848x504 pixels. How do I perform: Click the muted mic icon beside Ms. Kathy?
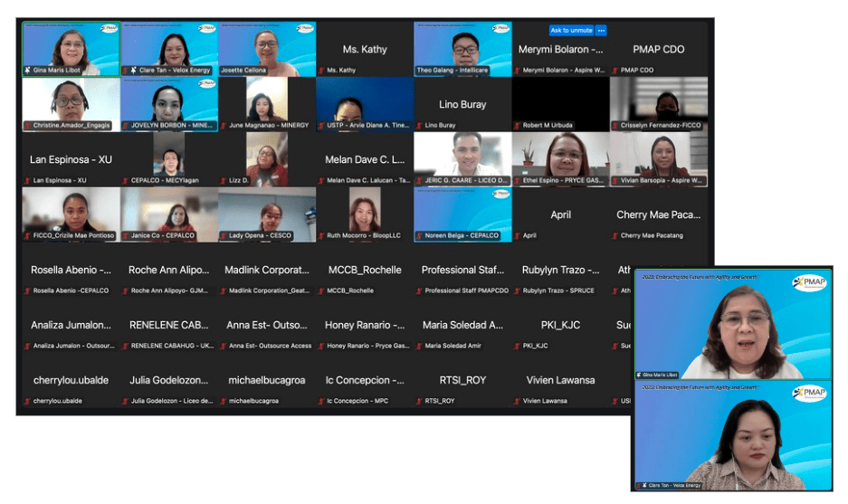[x=321, y=71]
